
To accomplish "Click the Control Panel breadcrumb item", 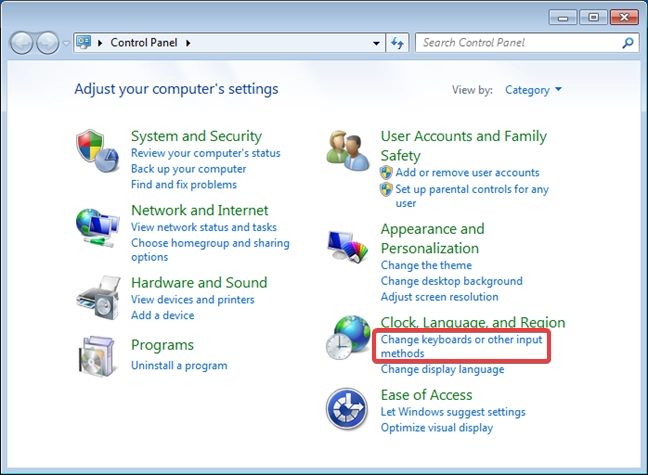I will tap(144, 43).
